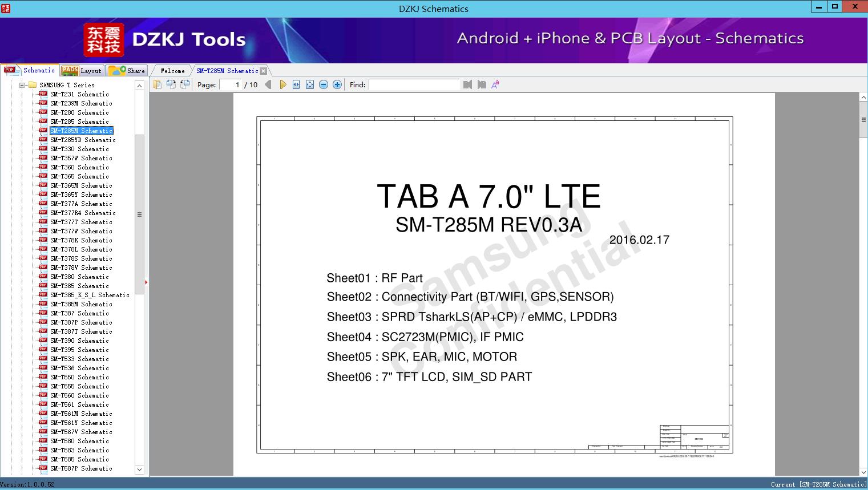868x490 pixels.
Task: Click the copy document icon in the viewer toolbar
Action: click(x=157, y=84)
